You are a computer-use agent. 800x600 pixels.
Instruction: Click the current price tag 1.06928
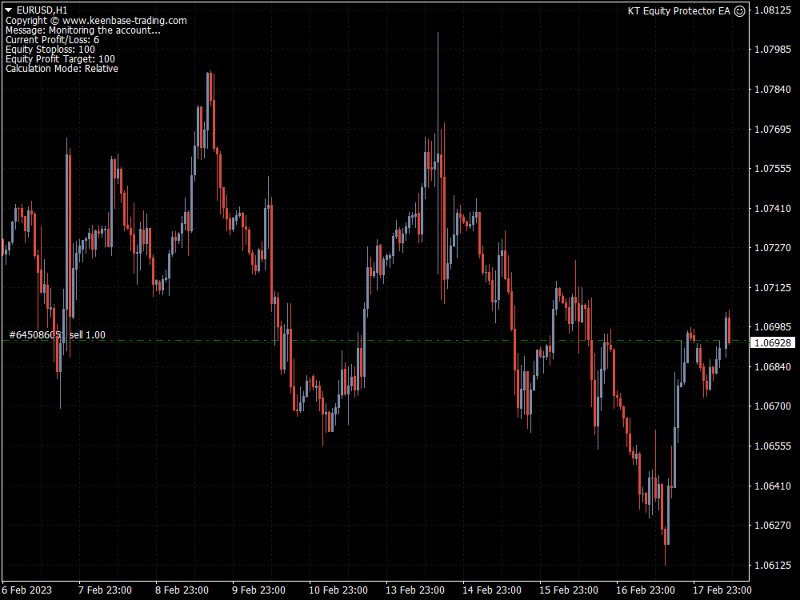pos(773,343)
